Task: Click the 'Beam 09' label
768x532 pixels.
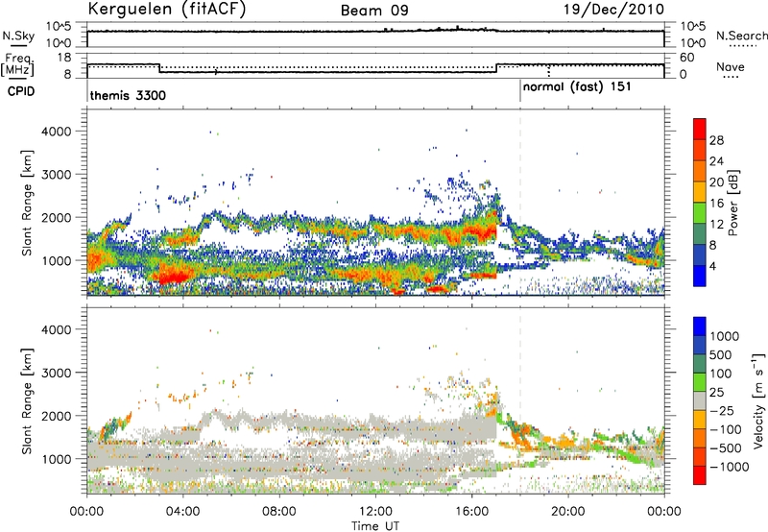Action: click(374, 11)
